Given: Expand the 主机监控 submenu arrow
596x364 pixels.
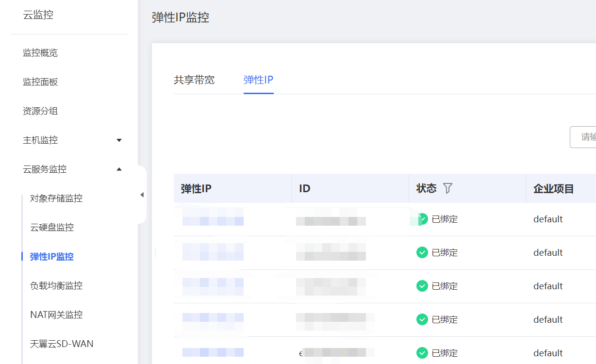Looking at the screenshot, I should pyautogui.click(x=119, y=140).
